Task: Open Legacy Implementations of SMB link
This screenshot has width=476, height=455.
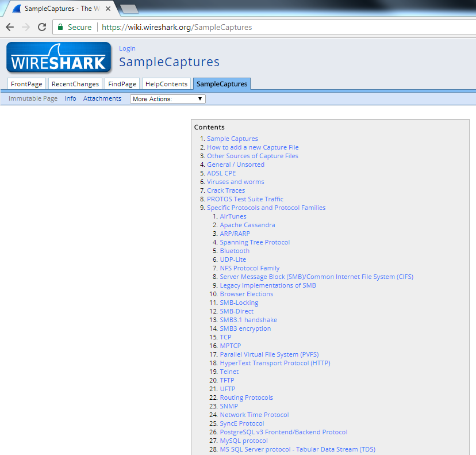Action: (268, 285)
